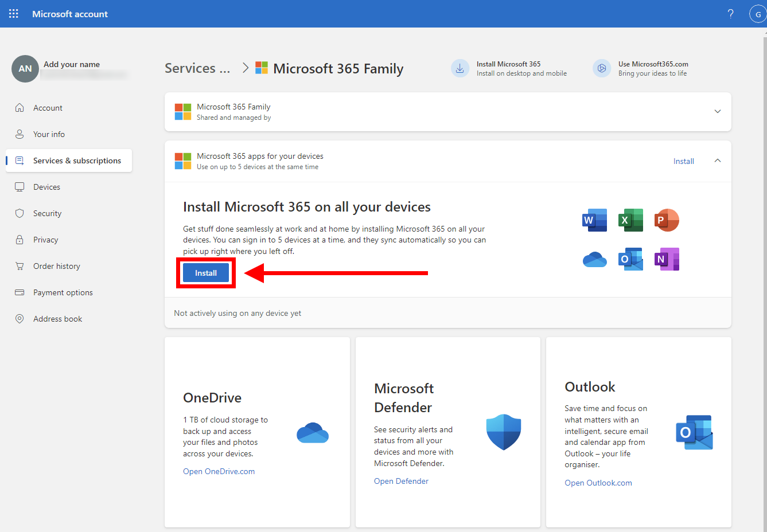Image resolution: width=767 pixels, height=532 pixels.
Task: Click the OneDrive card heading
Action: (x=212, y=398)
